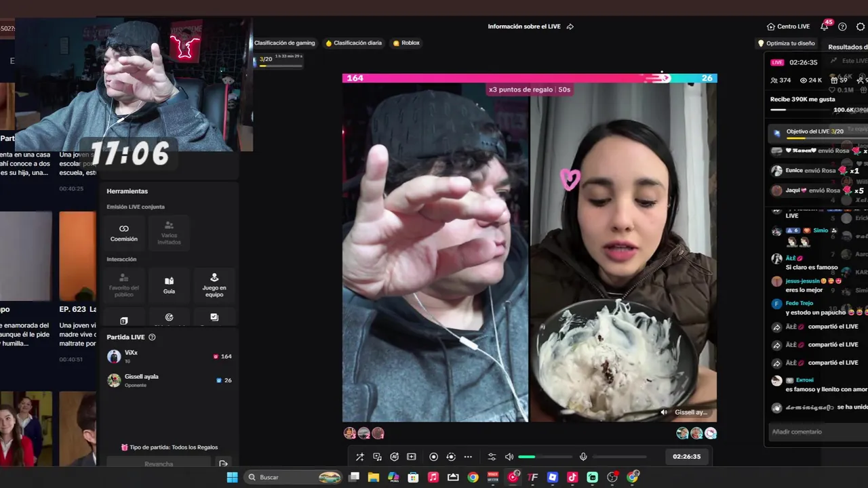Open the TikTok taskbar icon
The image size is (868, 488).
pyautogui.click(x=572, y=477)
